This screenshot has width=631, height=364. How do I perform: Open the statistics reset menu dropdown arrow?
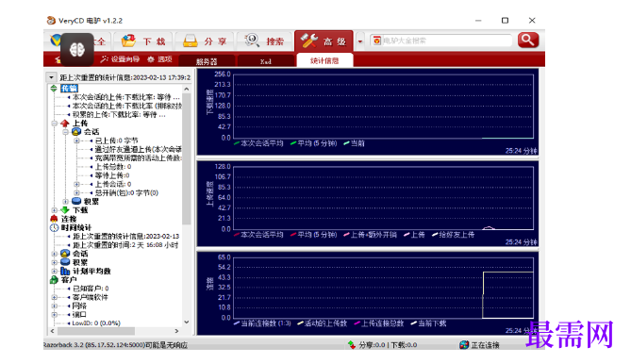click(51, 77)
